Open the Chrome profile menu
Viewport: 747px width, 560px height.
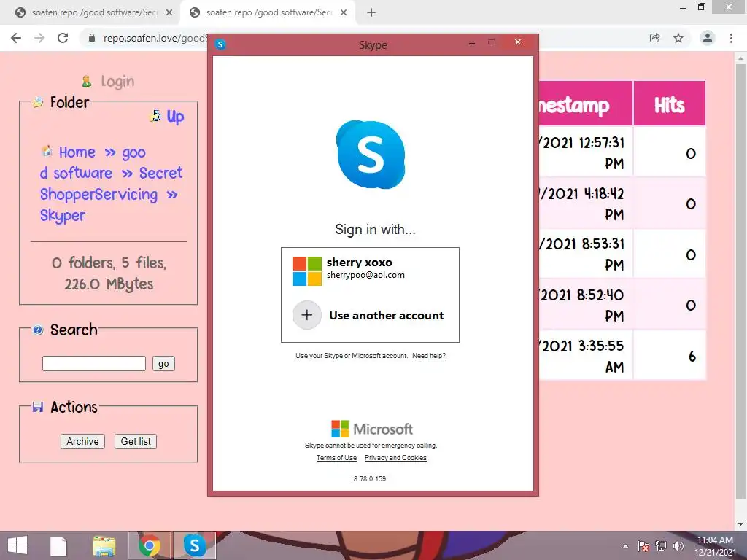[708, 38]
